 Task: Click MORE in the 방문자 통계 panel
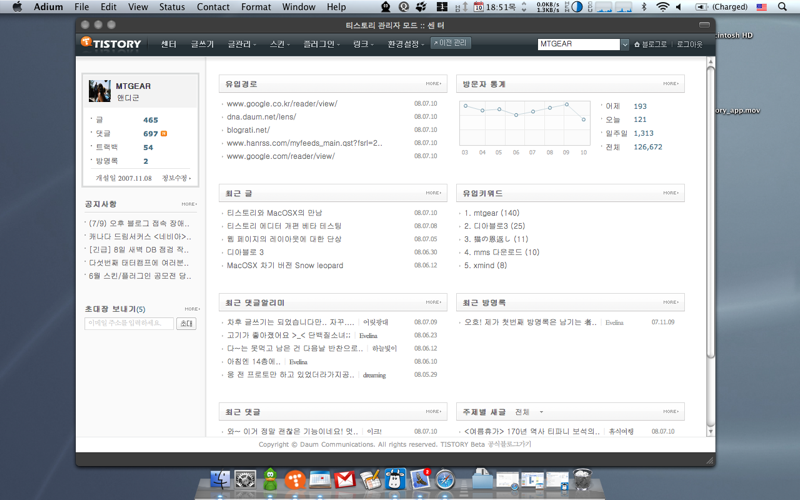(x=671, y=84)
